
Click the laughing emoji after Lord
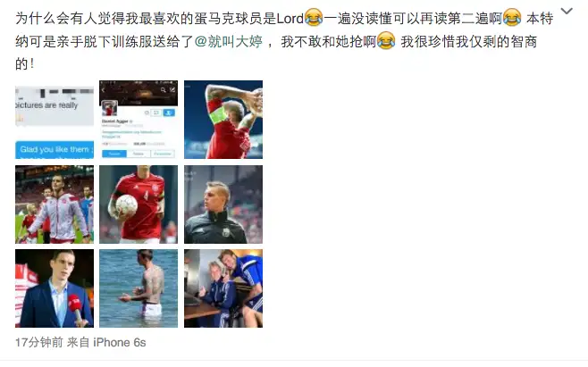pyautogui.click(x=314, y=18)
